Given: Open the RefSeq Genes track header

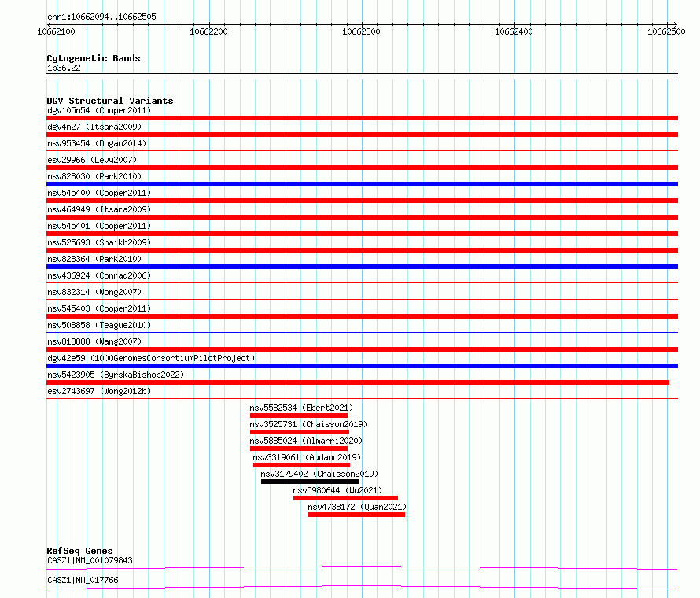Looking at the screenshot, I should coord(79,551).
